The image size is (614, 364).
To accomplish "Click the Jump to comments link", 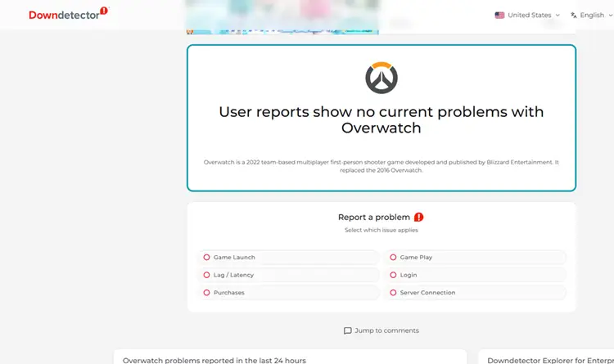I will pos(381,330).
